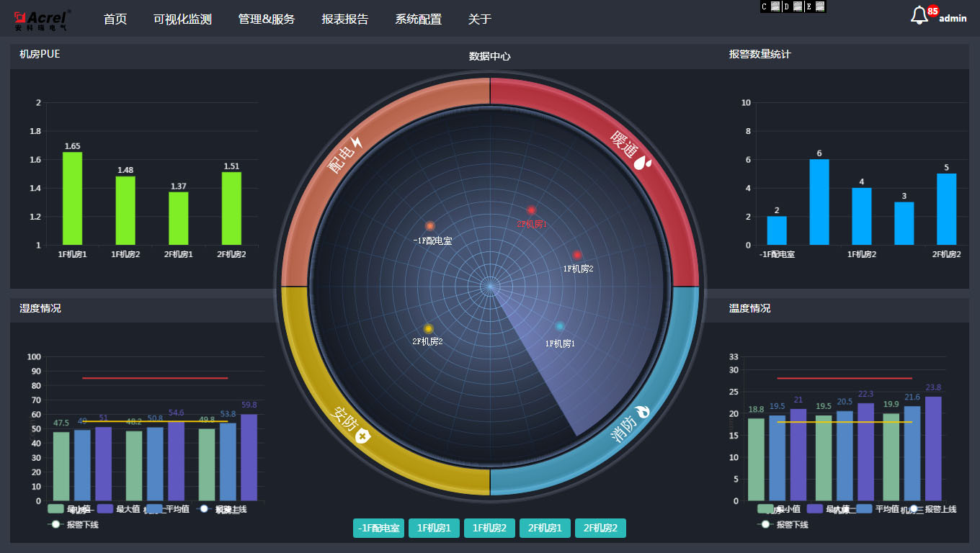Open the 可视化监测 menu

point(183,19)
